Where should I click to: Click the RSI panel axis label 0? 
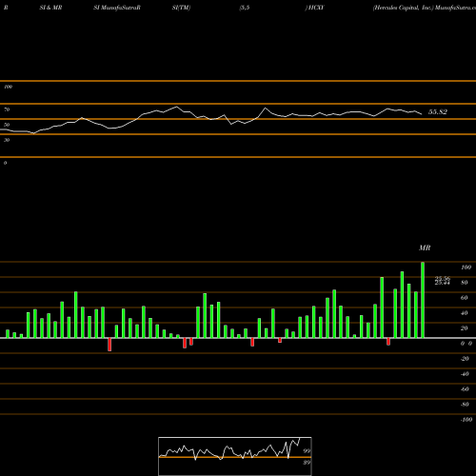coord(5,163)
